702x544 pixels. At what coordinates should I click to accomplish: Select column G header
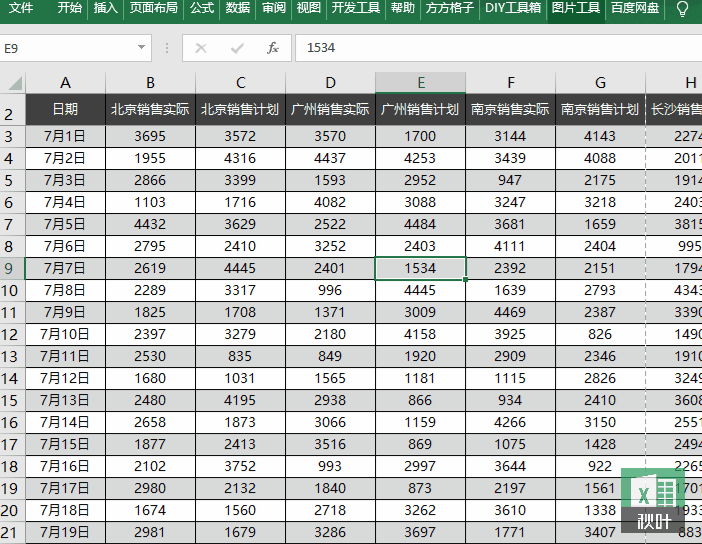600,83
